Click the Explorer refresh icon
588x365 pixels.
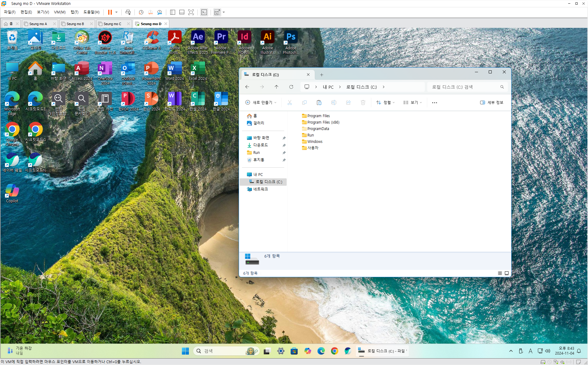coord(291,87)
